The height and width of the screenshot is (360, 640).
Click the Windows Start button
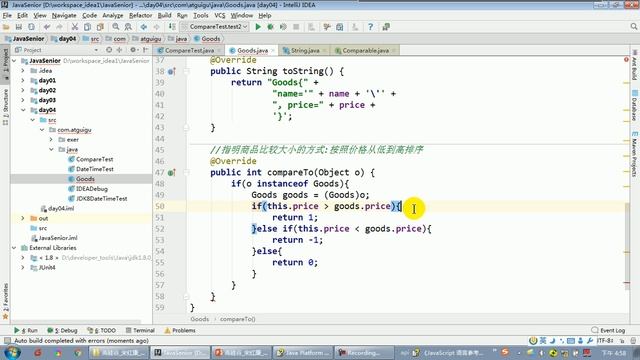pyautogui.click(x=11, y=352)
